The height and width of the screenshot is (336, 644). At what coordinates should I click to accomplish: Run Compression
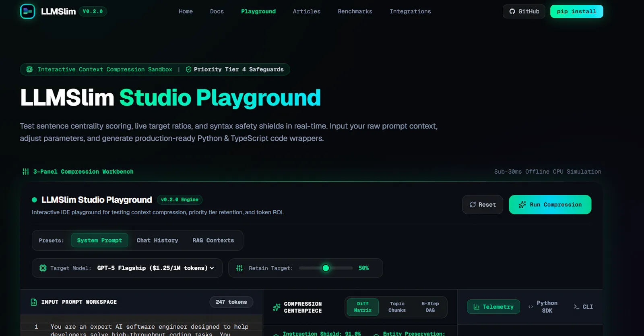point(550,205)
